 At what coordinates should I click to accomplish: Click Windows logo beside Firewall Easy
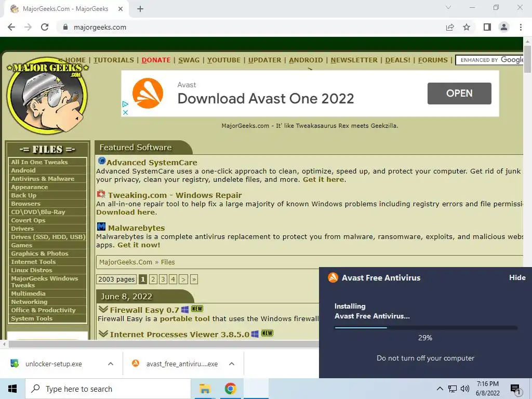point(185,310)
